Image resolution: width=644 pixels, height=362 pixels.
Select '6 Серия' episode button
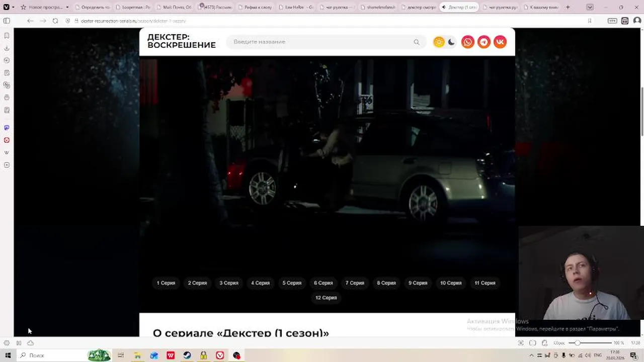coord(324,283)
